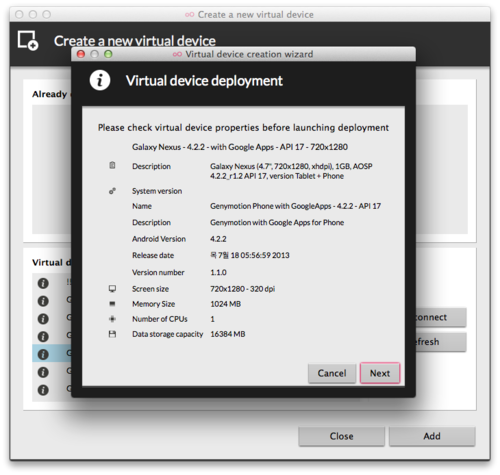Click the 'Create a new virtual device' heading

(x=135, y=41)
